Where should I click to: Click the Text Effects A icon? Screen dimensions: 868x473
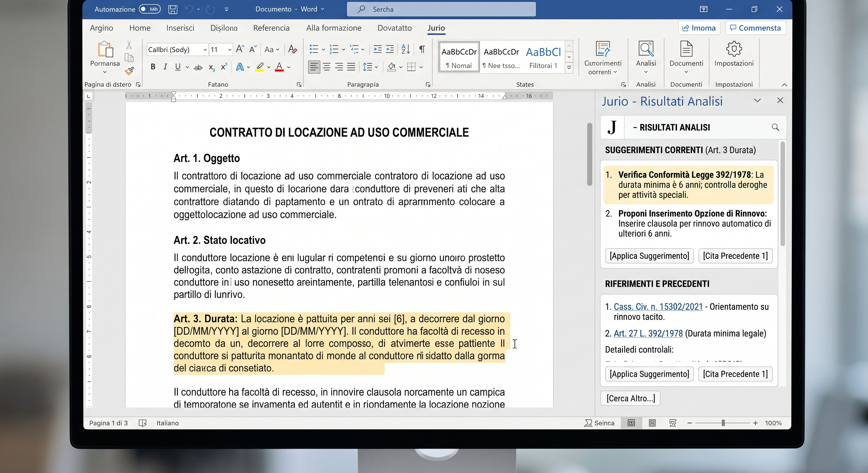pyautogui.click(x=240, y=67)
